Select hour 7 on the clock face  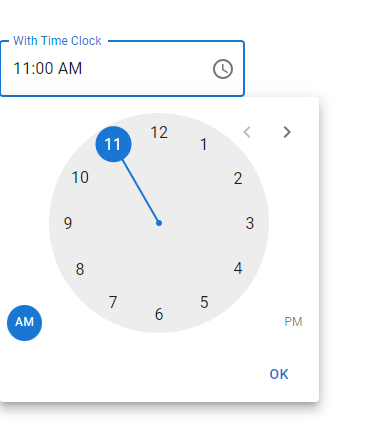click(x=113, y=302)
